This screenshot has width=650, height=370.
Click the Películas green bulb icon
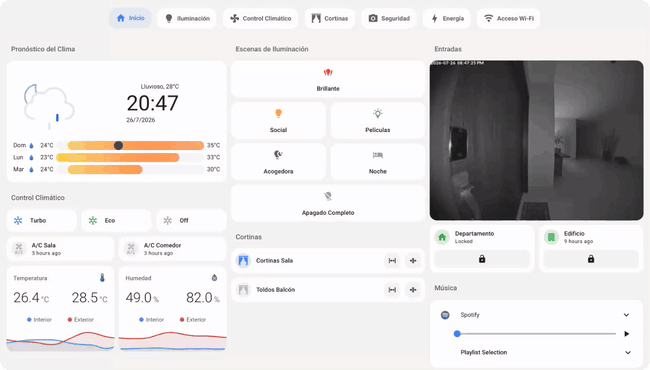tap(378, 114)
